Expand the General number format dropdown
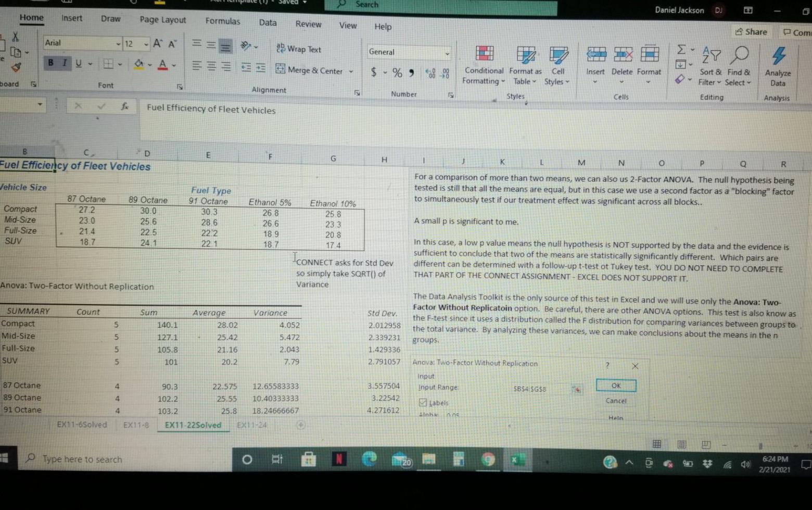This screenshot has width=812, height=510. 447,53
